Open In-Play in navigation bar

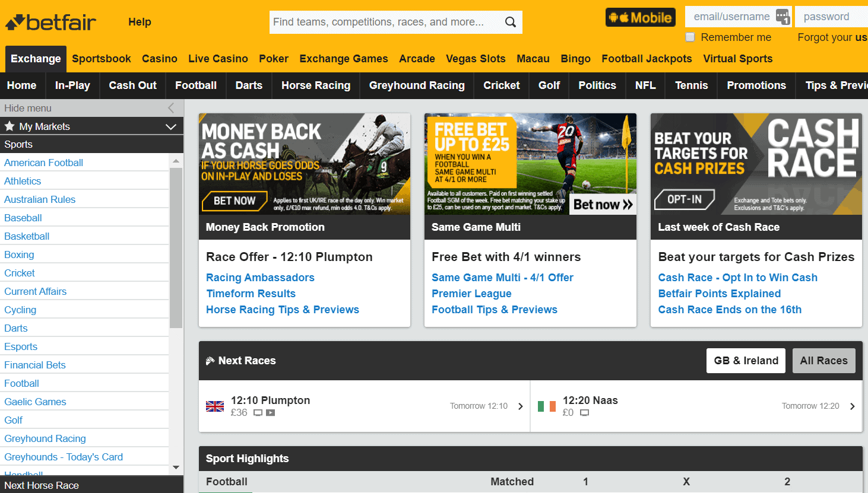pyautogui.click(x=72, y=85)
